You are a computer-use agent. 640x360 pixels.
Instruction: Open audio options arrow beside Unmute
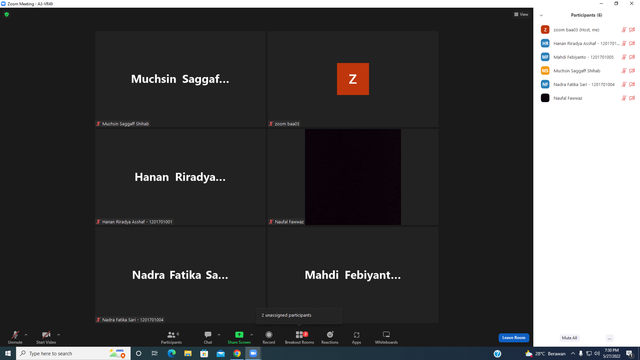click(x=26, y=335)
